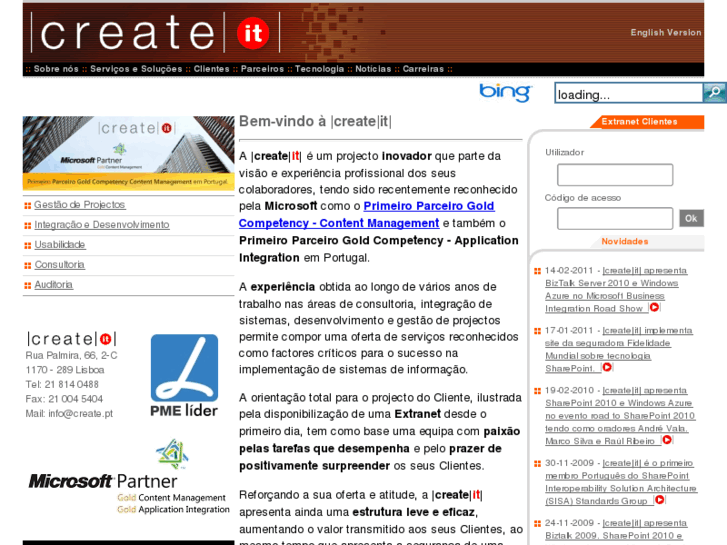Open Integração e Desenvolvimento link
The height and width of the screenshot is (545, 727).
102,224
